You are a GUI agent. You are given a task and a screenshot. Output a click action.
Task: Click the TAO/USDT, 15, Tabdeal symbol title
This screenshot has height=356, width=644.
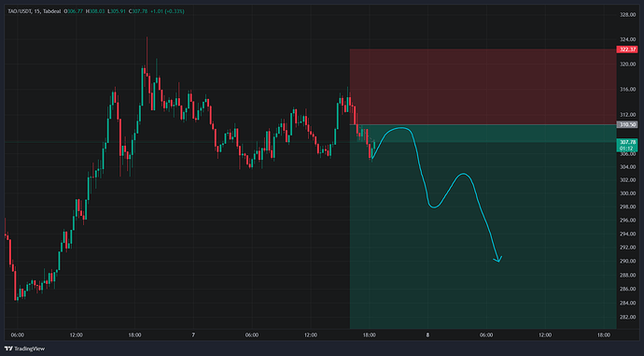[35, 11]
